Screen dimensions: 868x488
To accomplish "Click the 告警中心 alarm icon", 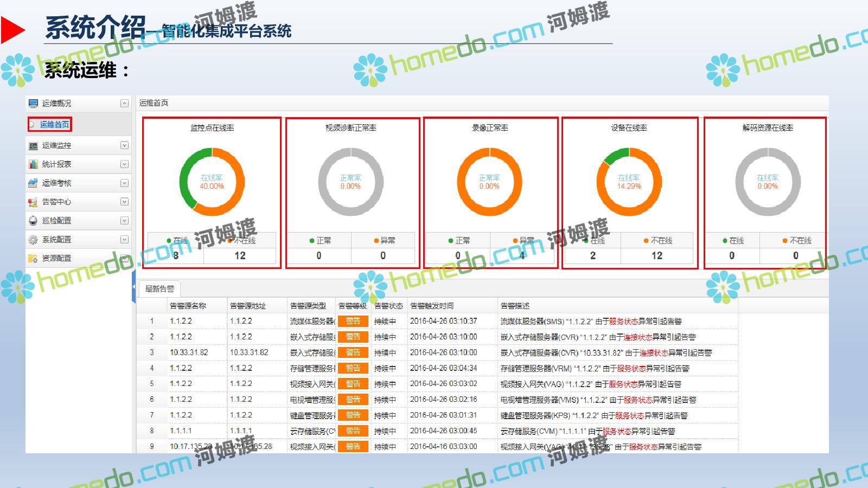I will click(34, 202).
